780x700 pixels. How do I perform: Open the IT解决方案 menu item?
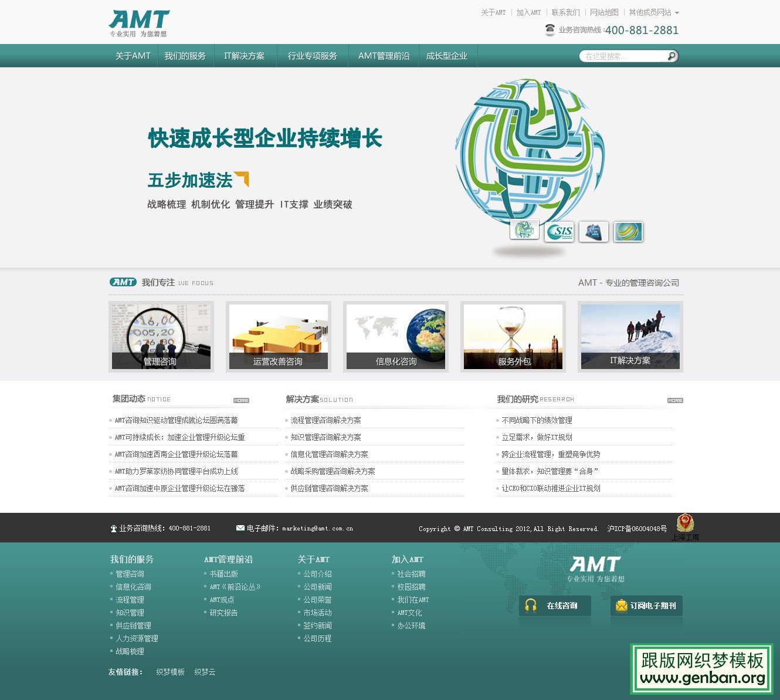245,56
